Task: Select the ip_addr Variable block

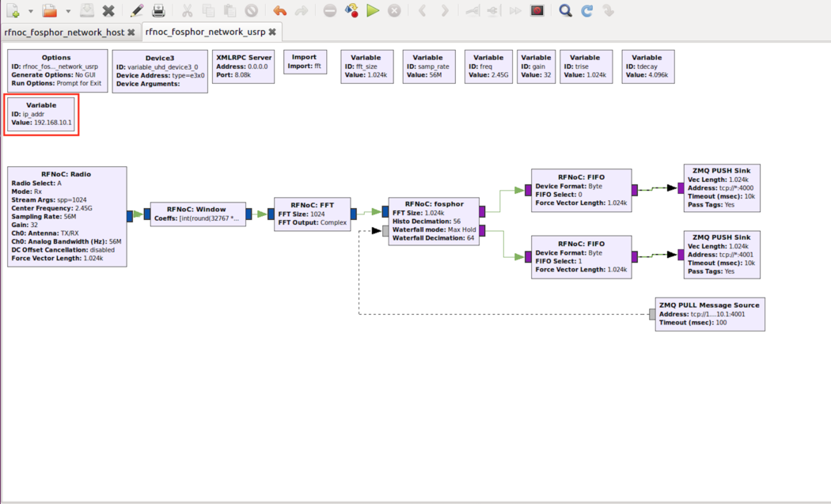Action: point(40,115)
